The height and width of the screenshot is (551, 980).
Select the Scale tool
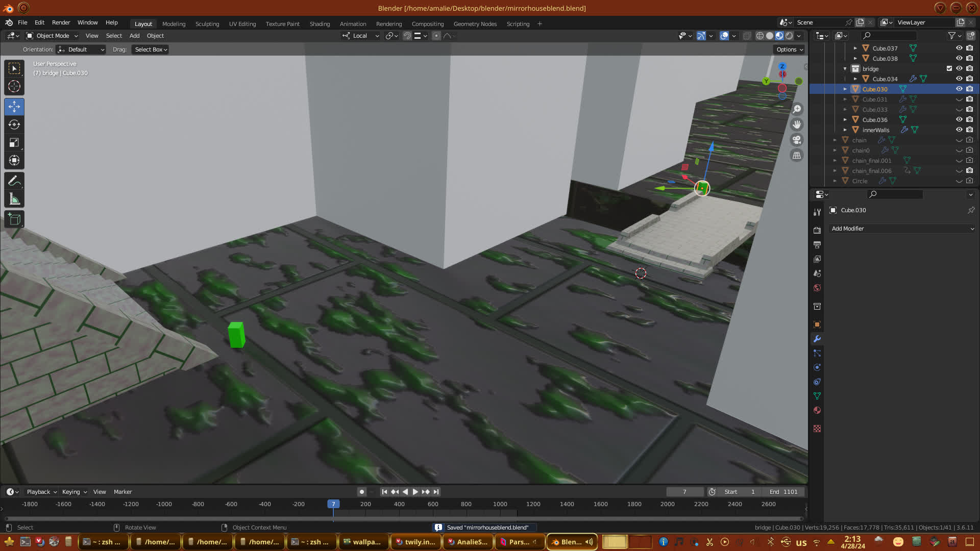[x=14, y=143]
